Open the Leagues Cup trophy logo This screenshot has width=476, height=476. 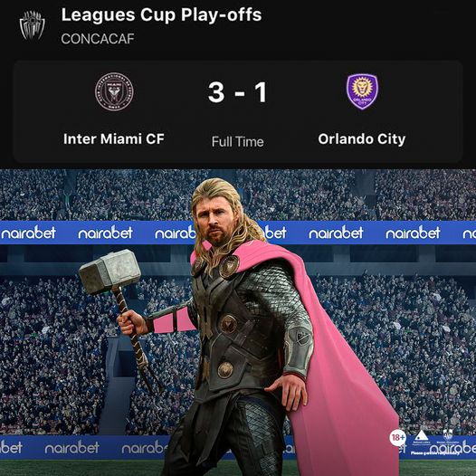(x=33, y=25)
